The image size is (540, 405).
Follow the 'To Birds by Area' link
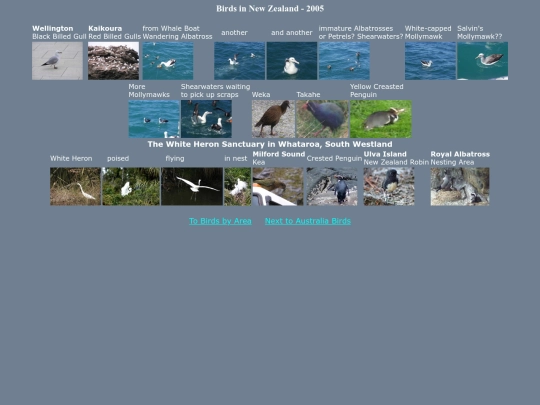[220, 221]
